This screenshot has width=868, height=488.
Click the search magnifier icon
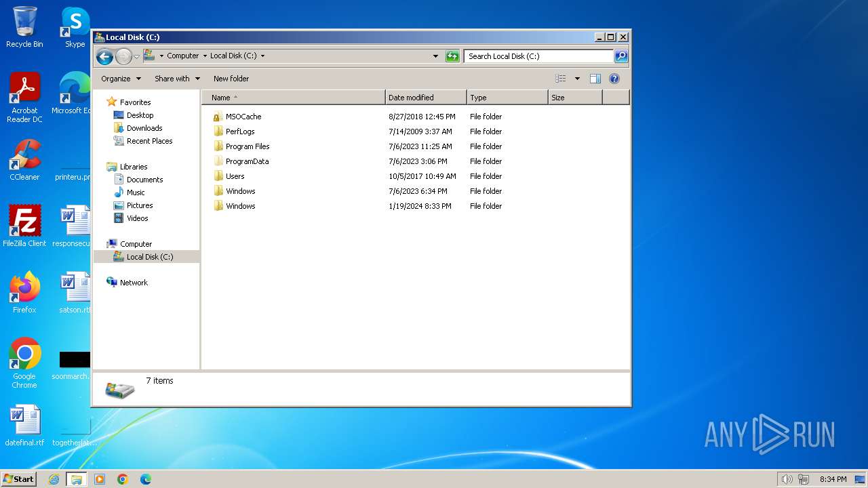click(620, 56)
